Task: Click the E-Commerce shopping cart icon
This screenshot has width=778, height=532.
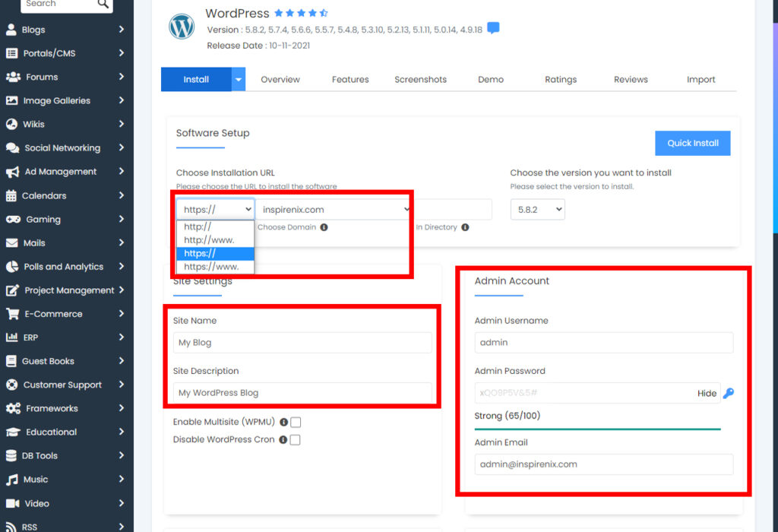Action: pyautogui.click(x=12, y=314)
